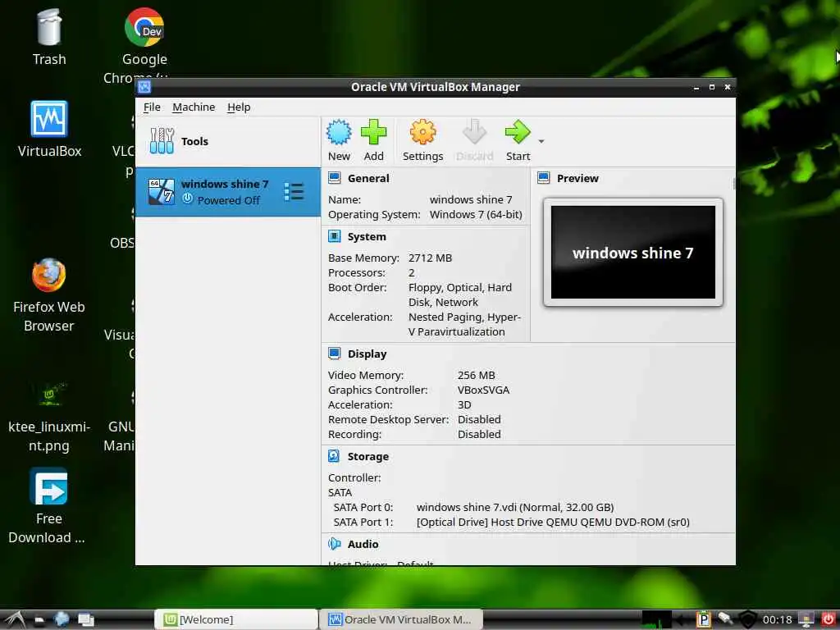This screenshot has width=840, height=630.
Task: Start the VM with the green arrow icon
Action: tap(518, 132)
